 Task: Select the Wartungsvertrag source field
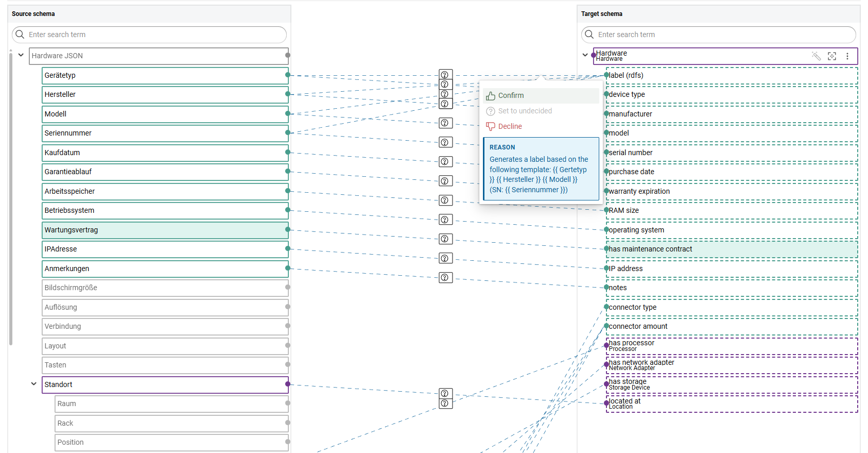click(165, 230)
